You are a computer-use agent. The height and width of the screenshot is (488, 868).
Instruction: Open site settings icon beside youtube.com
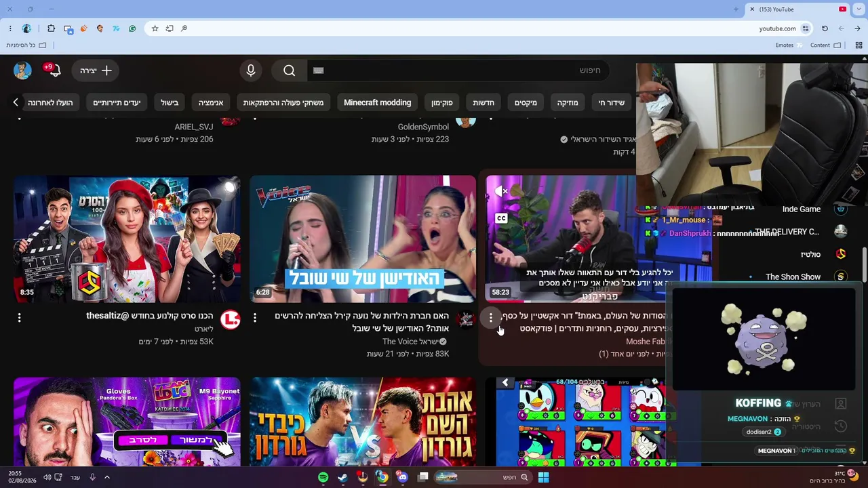point(806,28)
